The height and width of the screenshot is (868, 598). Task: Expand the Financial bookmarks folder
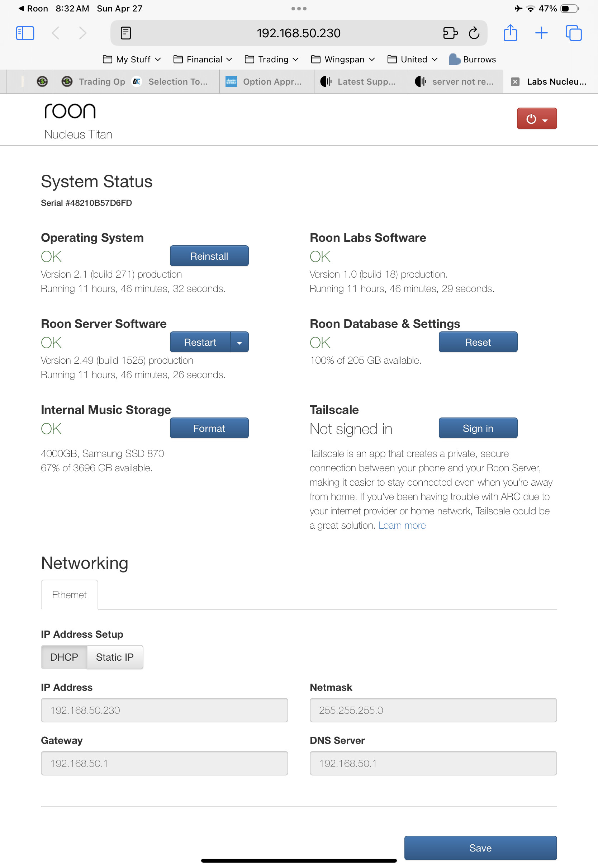[x=203, y=59]
